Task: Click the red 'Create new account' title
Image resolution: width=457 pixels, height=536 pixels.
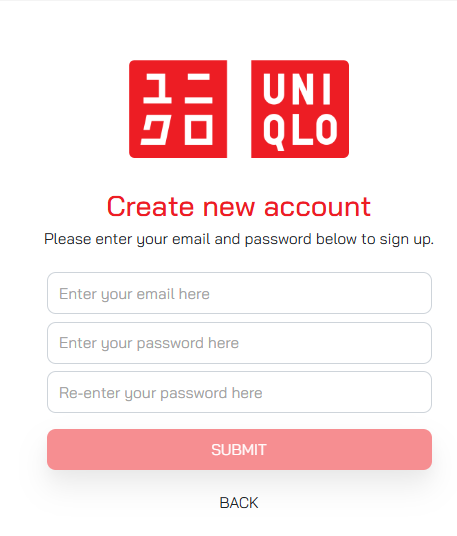Action: point(239,207)
